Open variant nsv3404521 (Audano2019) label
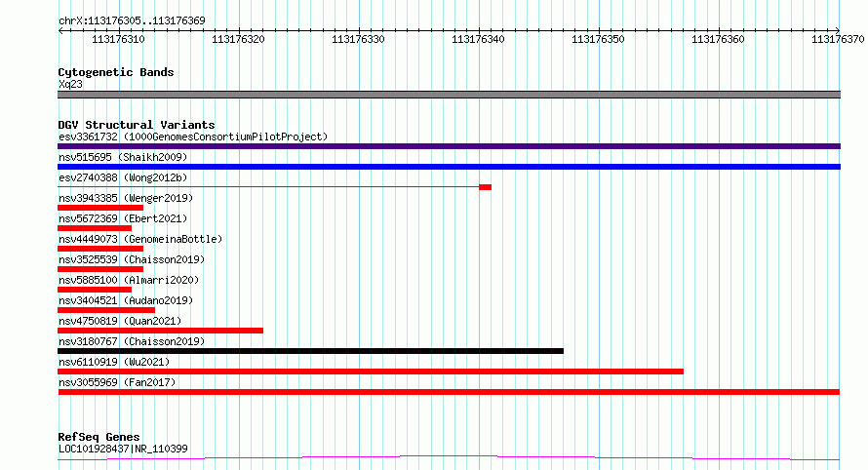 [x=126, y=300]
